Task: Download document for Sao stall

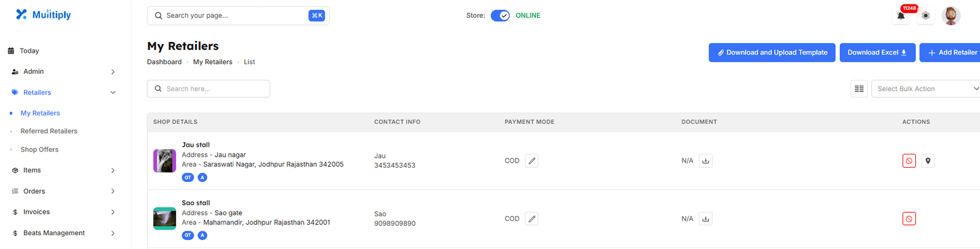Action: click(x=705, y=219)
